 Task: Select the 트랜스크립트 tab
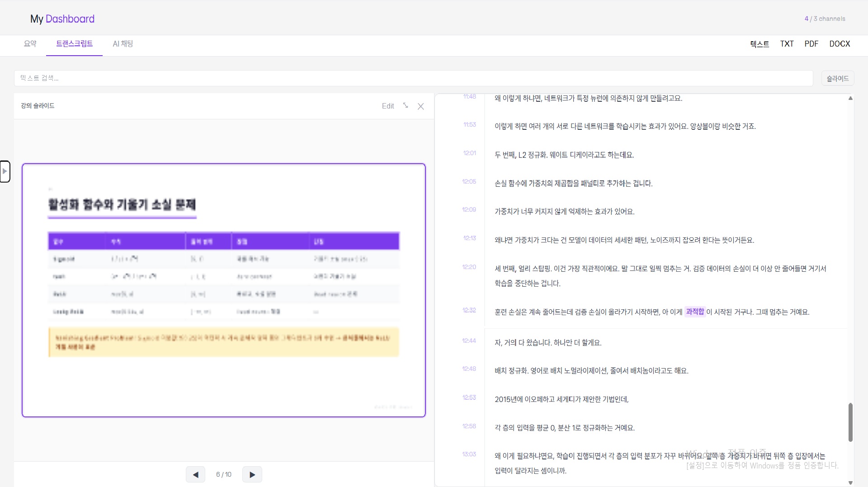[x=74, y=44]
